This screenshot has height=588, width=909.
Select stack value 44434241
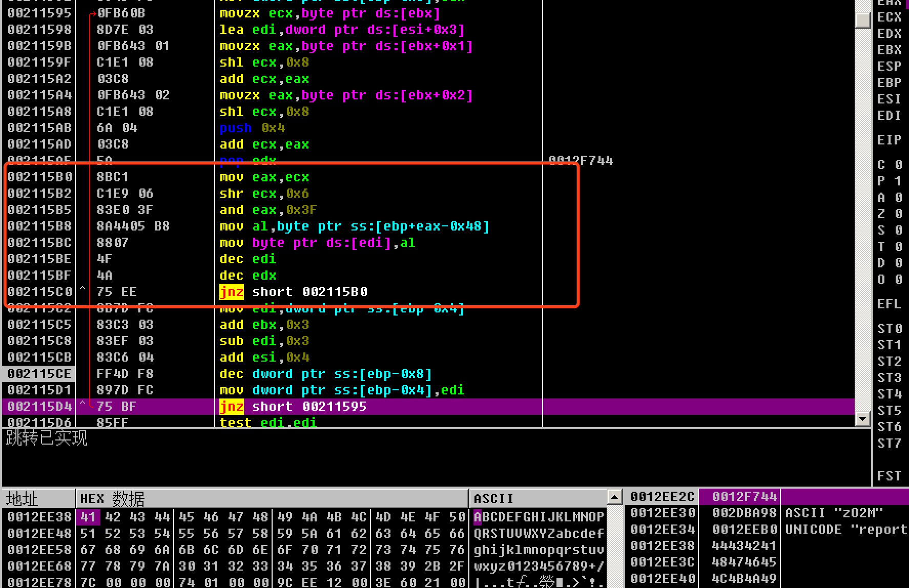coord(745,546)
